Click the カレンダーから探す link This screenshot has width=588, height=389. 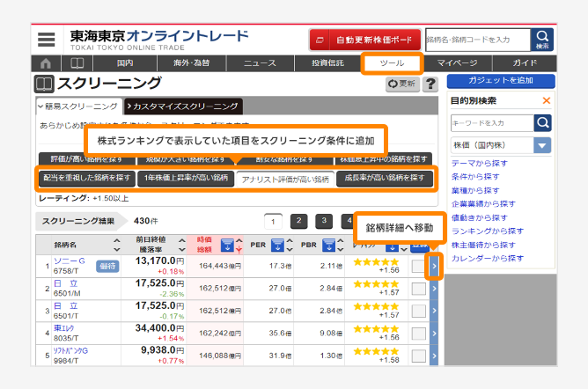click(488, 259)
